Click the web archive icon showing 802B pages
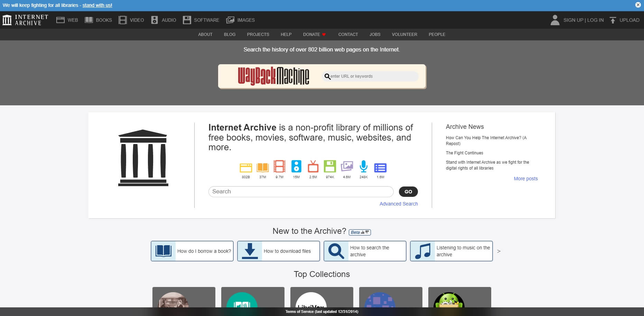Viewport: 644px width, 316px height. pyautogui.click(x=246, y=168)
